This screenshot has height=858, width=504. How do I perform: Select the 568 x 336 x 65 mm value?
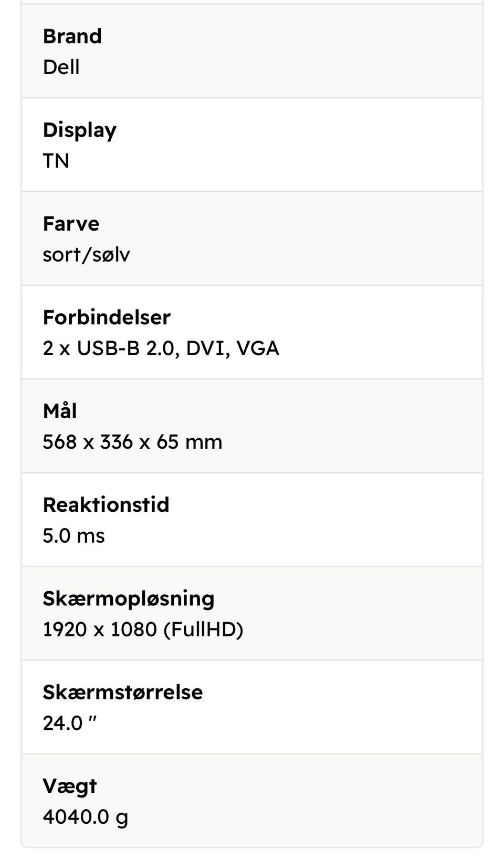(133, 442)
